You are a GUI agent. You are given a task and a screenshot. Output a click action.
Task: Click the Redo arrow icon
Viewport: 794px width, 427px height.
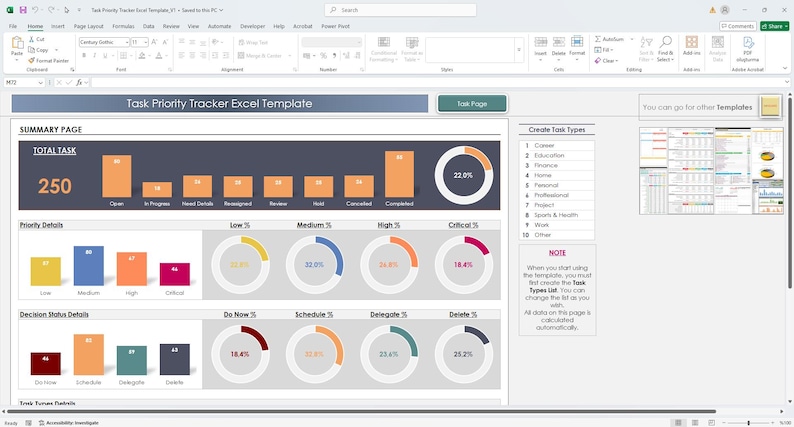pyautogui.click(x=51, y=10)
